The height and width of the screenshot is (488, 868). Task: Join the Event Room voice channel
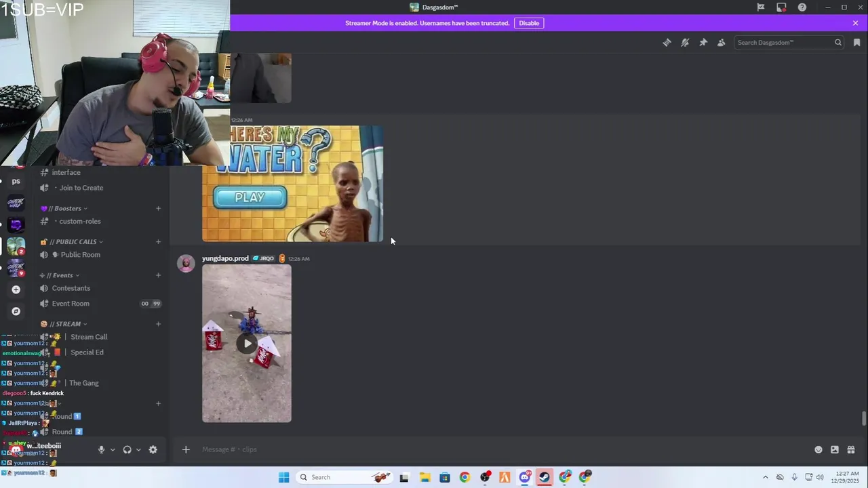point(71,304)
